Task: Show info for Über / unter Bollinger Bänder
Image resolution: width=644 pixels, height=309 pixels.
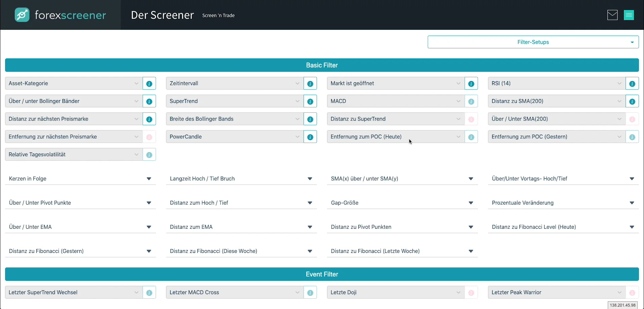Action: (x=149, y=101)
